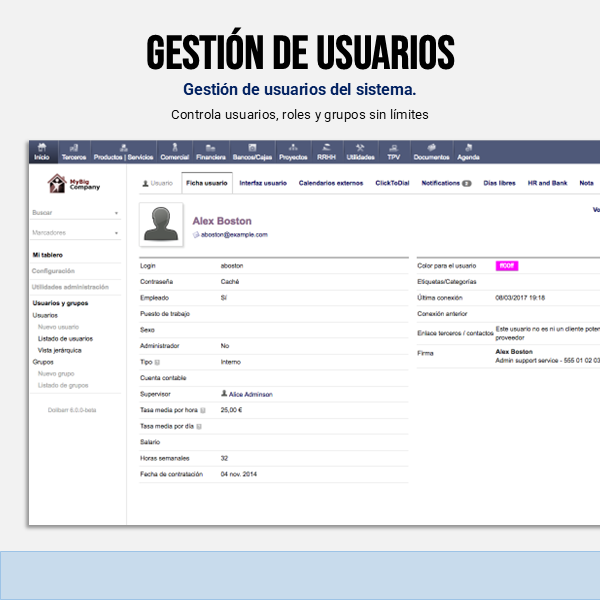The image size is (600, 600).
Task: Click the magenta user color swatch
Action: click(507, 266)
